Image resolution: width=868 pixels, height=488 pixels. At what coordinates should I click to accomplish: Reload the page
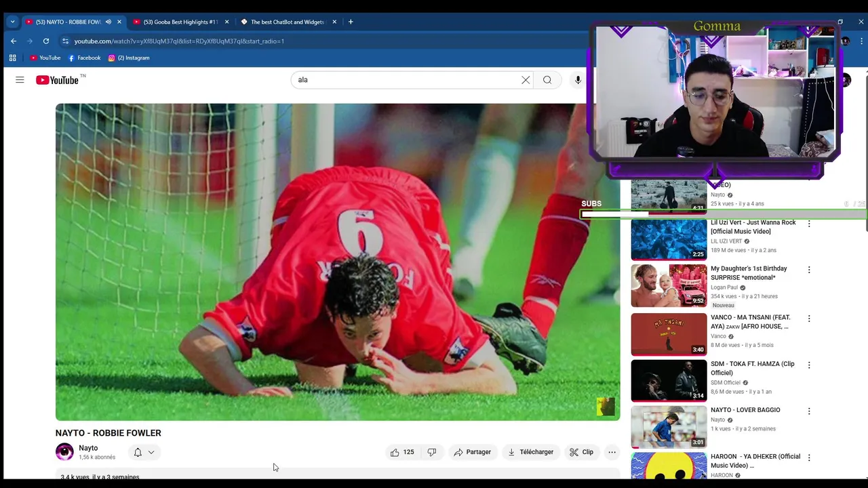click(46, 41)
